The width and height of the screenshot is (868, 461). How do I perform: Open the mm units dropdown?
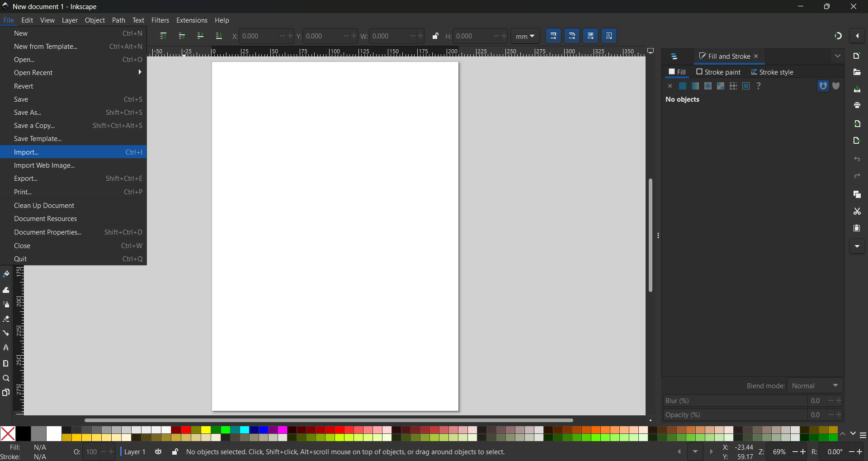(525, 36)
